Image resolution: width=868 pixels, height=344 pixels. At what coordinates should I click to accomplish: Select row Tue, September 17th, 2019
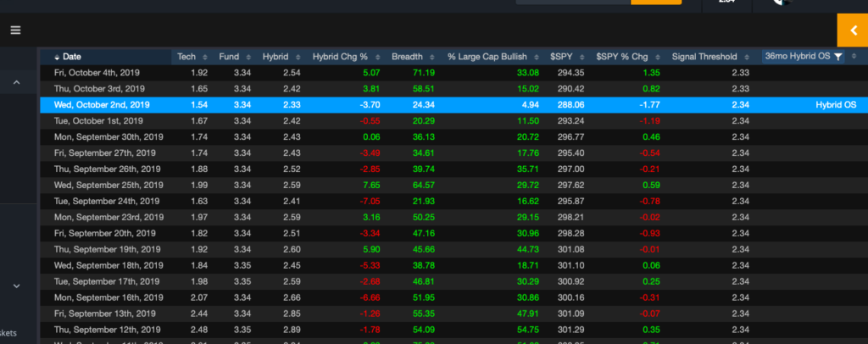coord(453,281)
